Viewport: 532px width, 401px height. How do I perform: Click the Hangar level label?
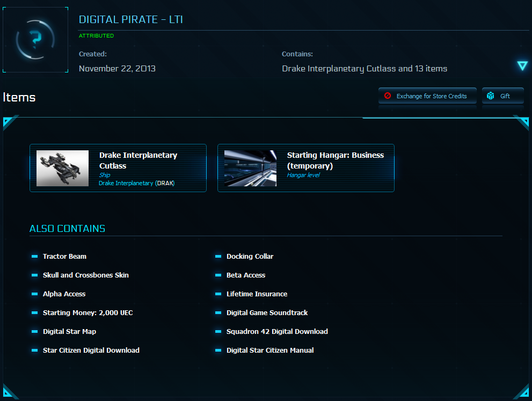pyautogui.click(x=303, y=175)
